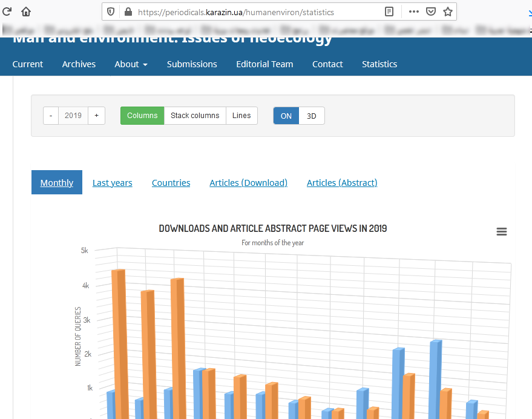The height and width of the screenshot is (419, 532).
Task: Open the Articles (Download) tab
Action: pyautogui.click(x=248, y=183)
